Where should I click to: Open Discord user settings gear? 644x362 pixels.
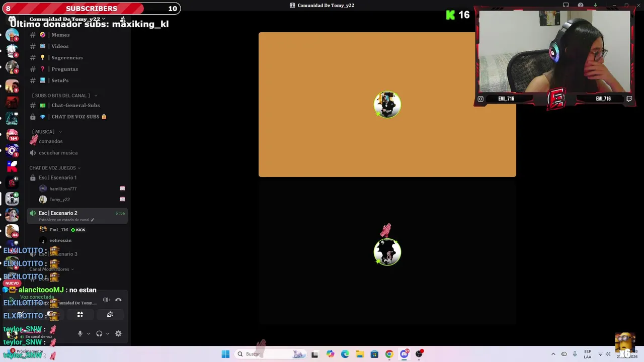[x=118, y=333]
